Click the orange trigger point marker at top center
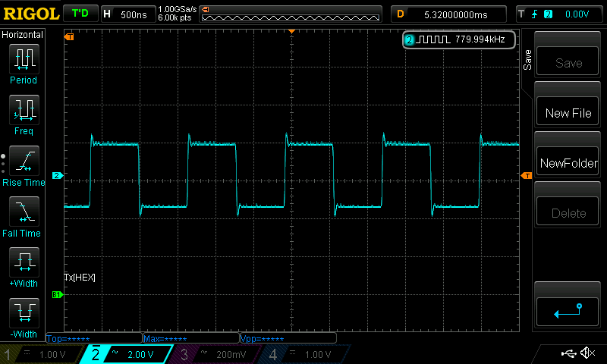Screen dimensions: 607x364 (291, 31)
